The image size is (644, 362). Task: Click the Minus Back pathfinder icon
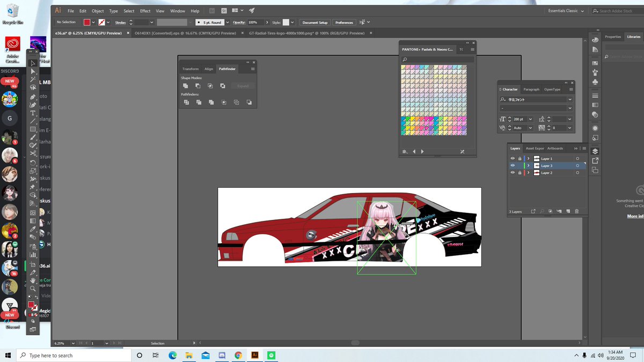[x=249, y=102]
